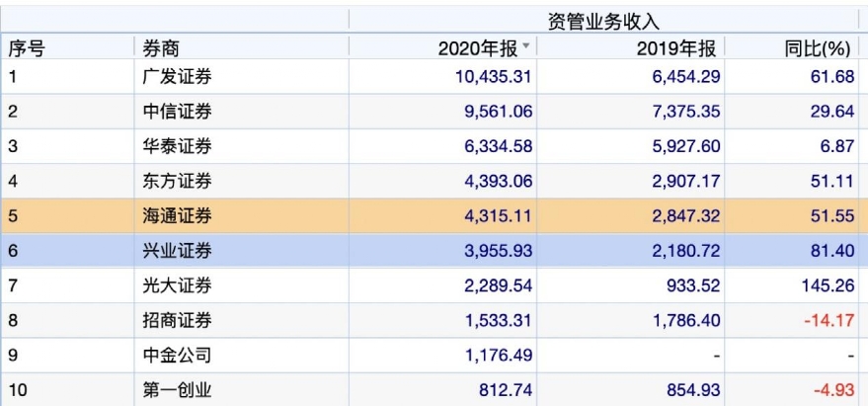Click the 2019 value 7,375.35
This screenshot has width=868, height=406.
coord(686,112)
